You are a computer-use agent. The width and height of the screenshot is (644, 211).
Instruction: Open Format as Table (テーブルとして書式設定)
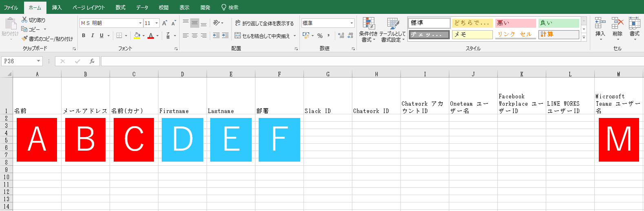pyautogui.click(x=393, y=30)
